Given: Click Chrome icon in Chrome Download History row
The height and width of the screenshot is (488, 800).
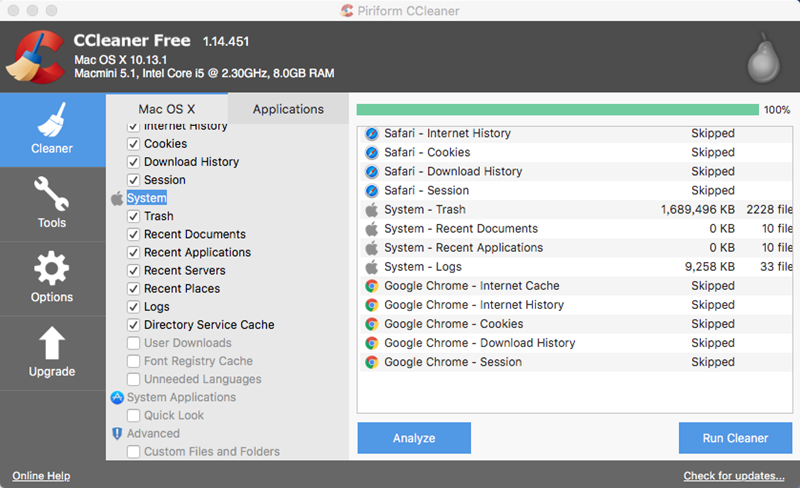Looking at the screenshot, I should pos(371,343).
